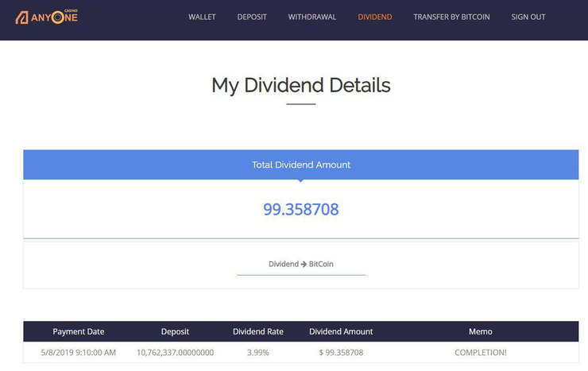Screen dimensions: 588x371
Task: Click the COMPLETION! memo cell
Action: 481,353
